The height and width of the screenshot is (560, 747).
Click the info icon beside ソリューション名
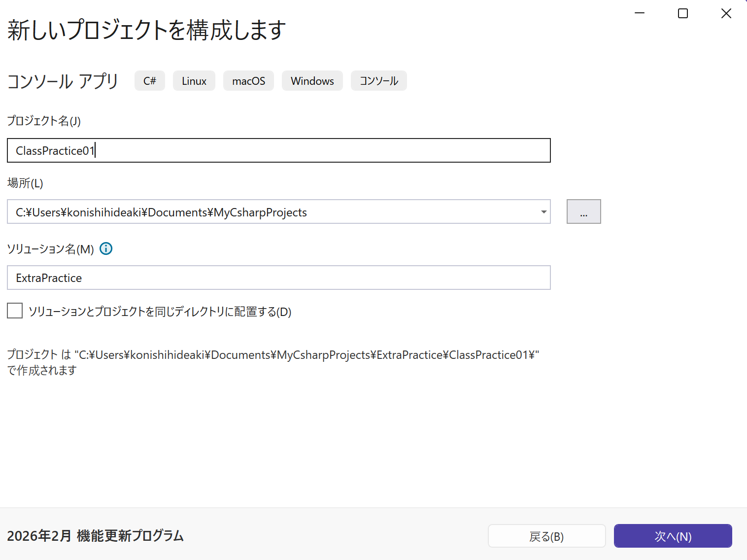tap(106, 249)
